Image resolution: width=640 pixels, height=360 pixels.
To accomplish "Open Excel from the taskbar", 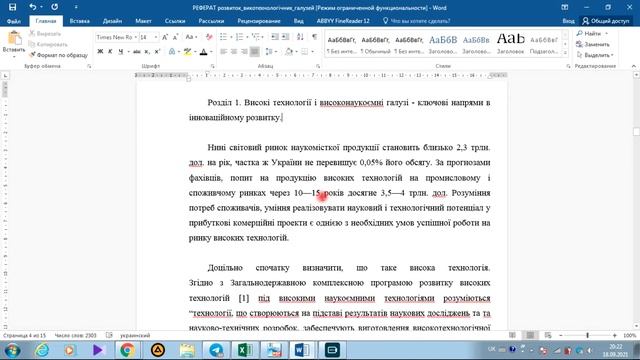I will point(245,350).
